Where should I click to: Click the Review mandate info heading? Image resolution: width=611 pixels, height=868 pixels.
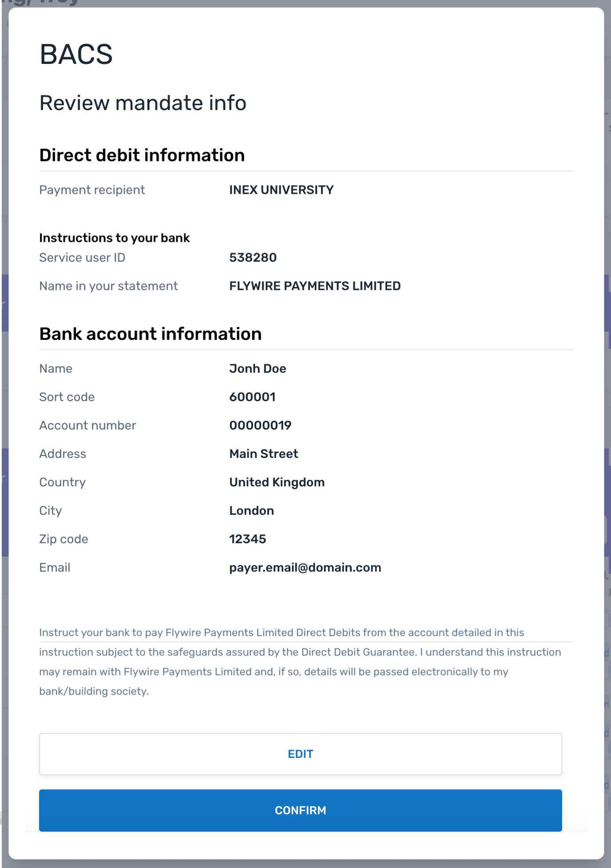click(143, 103)
